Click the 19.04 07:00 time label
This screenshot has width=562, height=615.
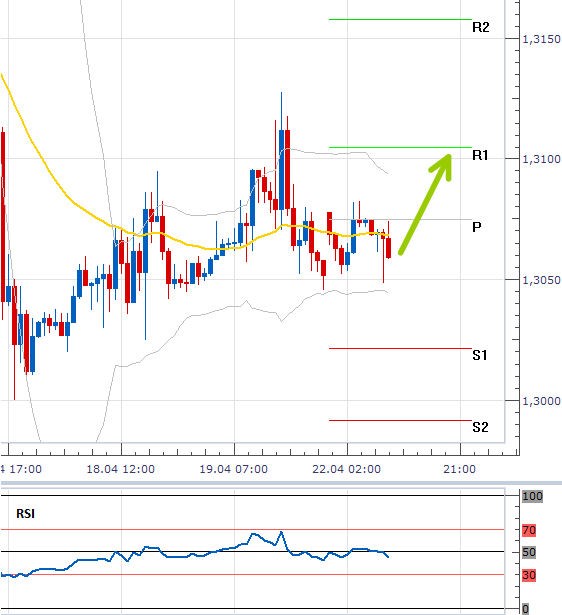[x=234, y=469]
